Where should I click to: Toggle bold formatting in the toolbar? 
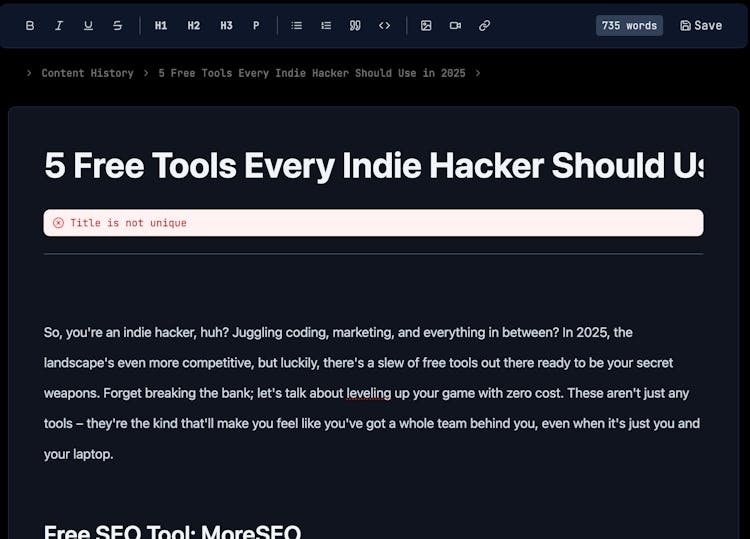pyautogui.click(x=30, y=26)
